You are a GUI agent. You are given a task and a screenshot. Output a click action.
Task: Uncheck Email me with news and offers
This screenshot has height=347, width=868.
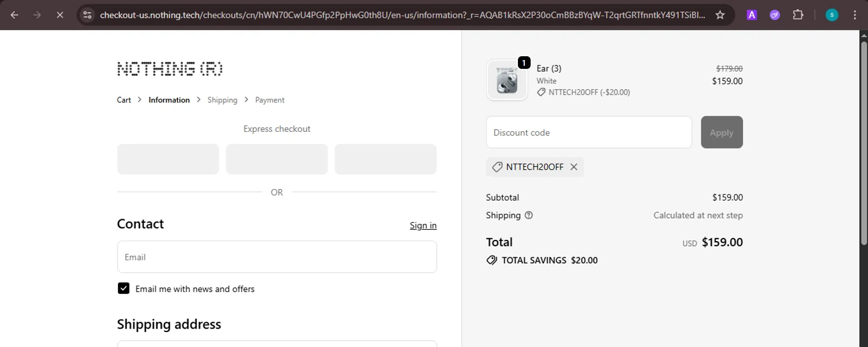124,289
